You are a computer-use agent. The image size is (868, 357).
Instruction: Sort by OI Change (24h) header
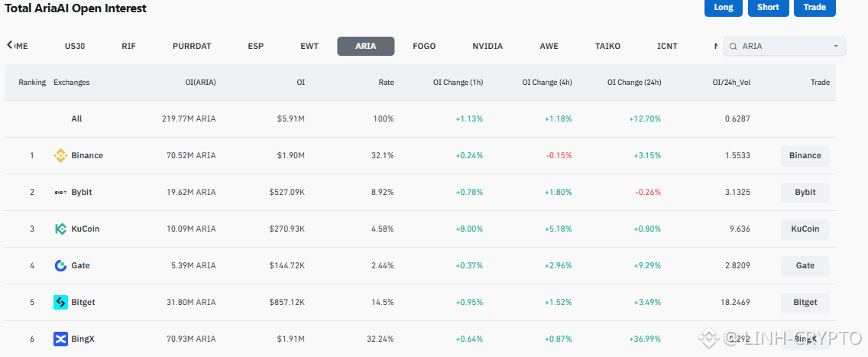[x=634, y=82]
